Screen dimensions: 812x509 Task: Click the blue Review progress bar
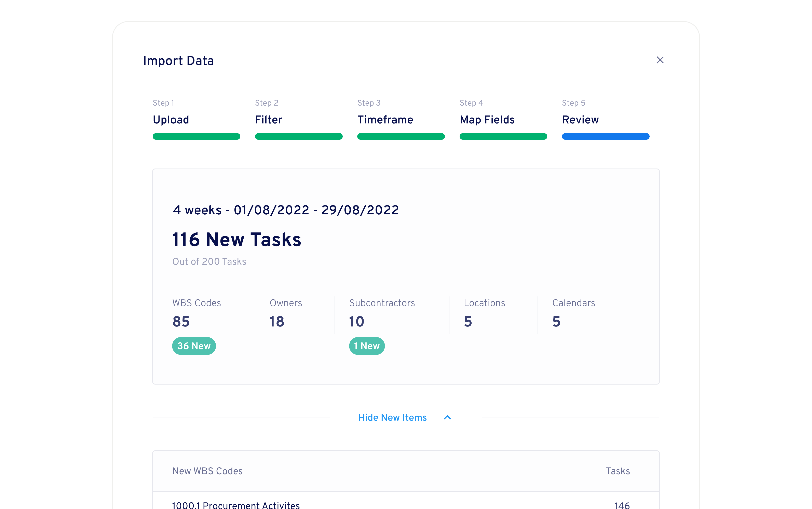pos(605,136)
